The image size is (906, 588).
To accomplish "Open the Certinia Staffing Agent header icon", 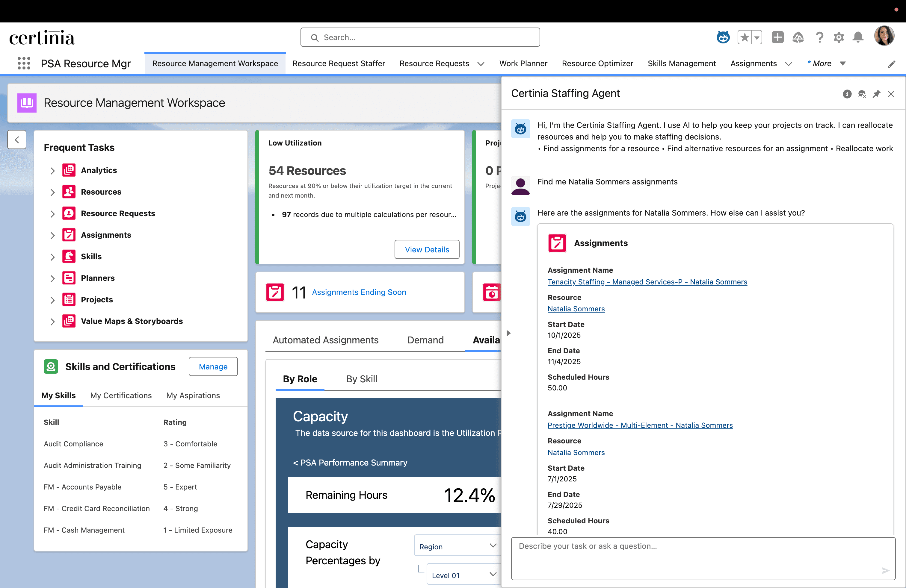I will pos(723,37).
